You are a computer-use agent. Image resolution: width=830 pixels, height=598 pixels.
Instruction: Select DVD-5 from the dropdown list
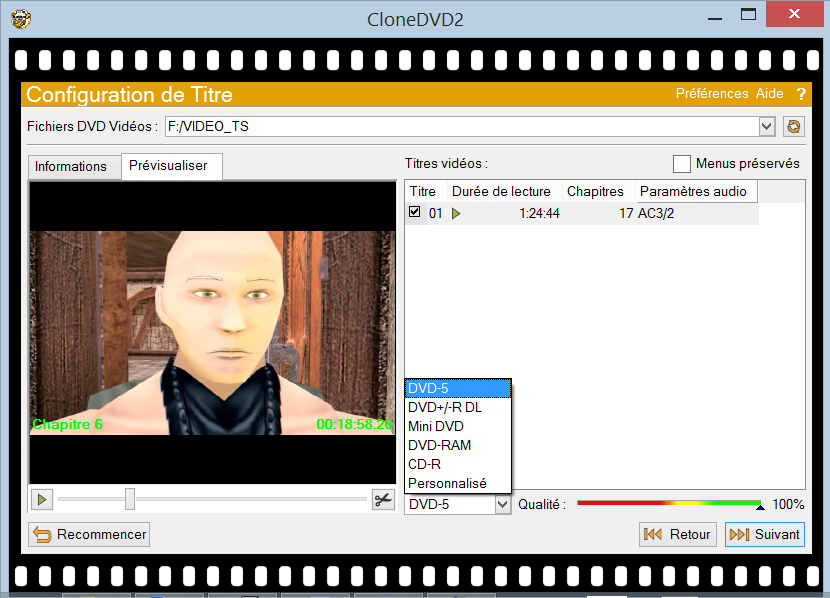click(x=458, y=388)
